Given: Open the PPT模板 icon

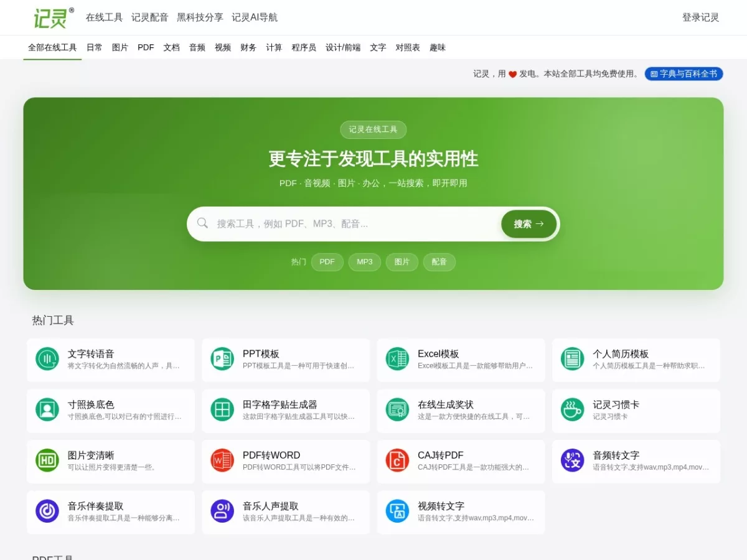Looking at the screenshot, I should (x=222, y=359).
